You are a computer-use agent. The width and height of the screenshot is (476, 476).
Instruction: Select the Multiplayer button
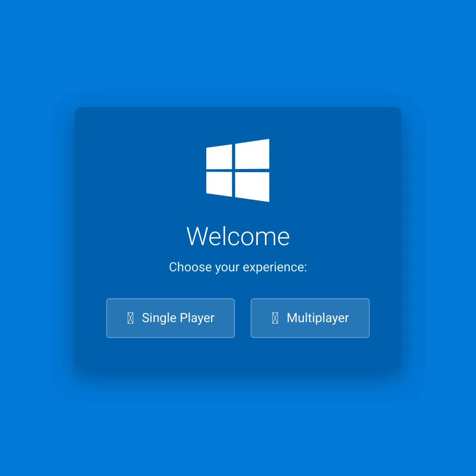tap(310, 318)
